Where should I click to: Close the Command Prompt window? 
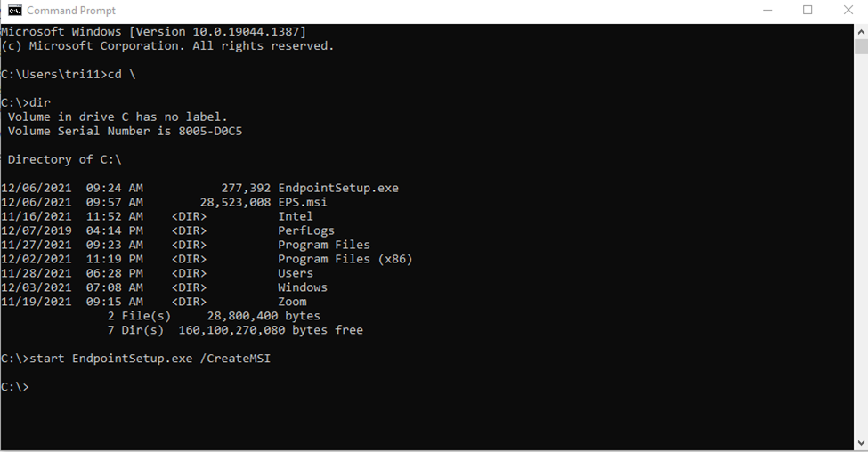pyautogui.click(x=848, y=11)
